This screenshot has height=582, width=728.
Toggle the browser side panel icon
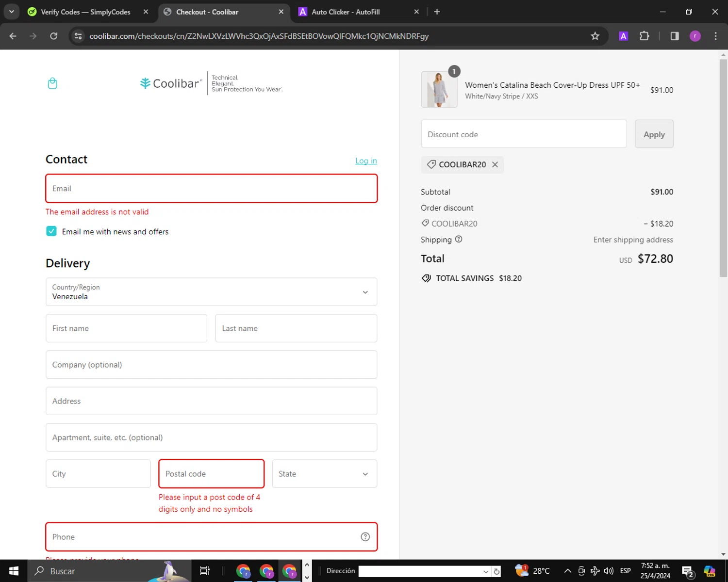click(x=675, y=36)
